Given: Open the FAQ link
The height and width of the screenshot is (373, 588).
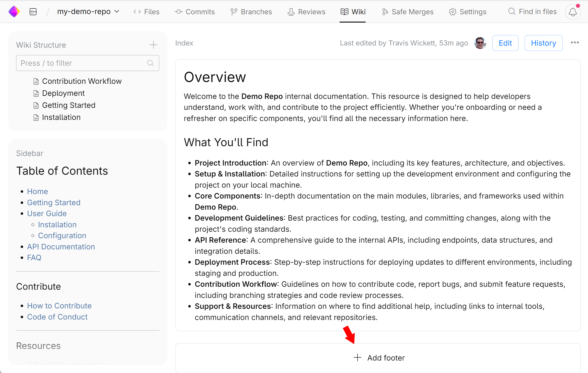Looking at the screenshot, I should [x=34, y=257].
